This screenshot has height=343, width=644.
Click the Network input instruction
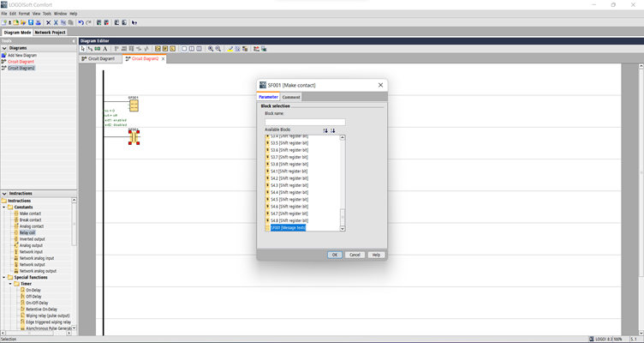click(31, 252)
